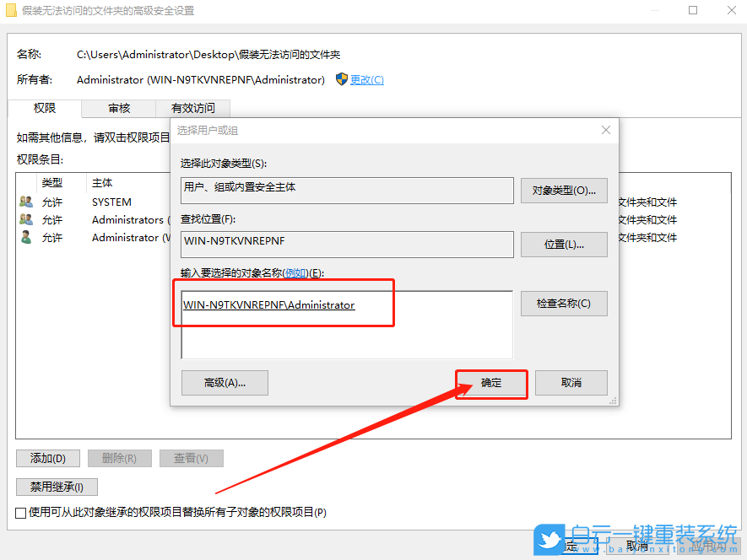Click the Twitter bird icon in the watermark
This screenshot has width=747, height=560.
tap(549, 541)
